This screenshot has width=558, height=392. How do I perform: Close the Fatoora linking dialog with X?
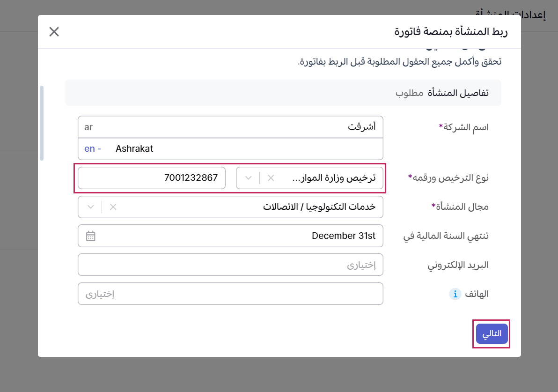54,32
